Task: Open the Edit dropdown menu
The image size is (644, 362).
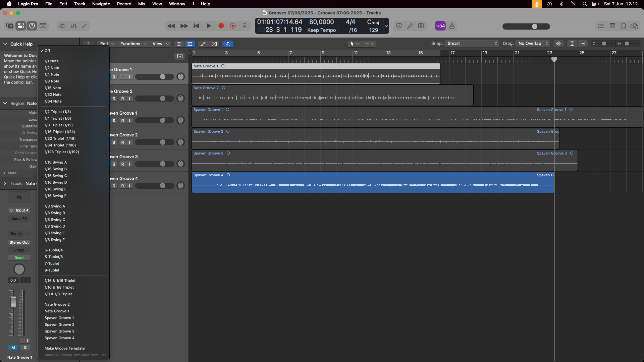Action: coord(107,44)
